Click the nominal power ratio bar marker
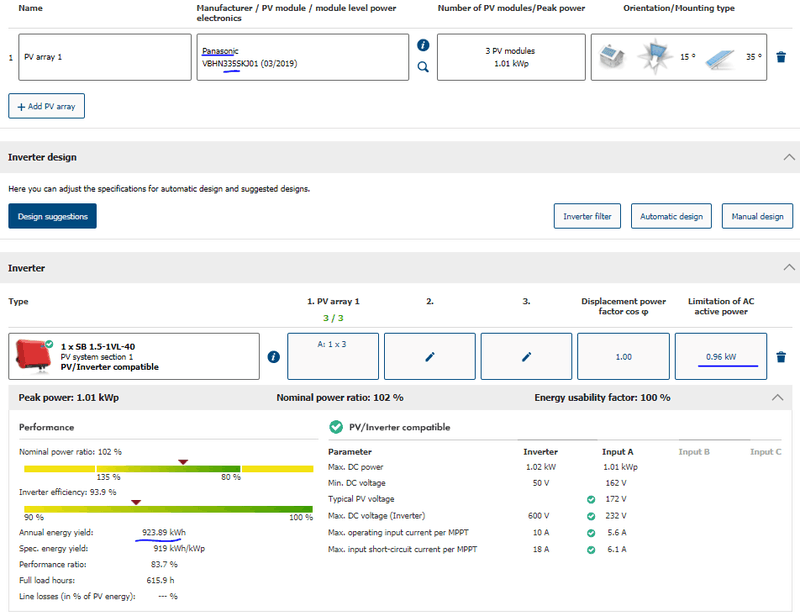Viewport: 800px width, 616px height. [182, 462]
